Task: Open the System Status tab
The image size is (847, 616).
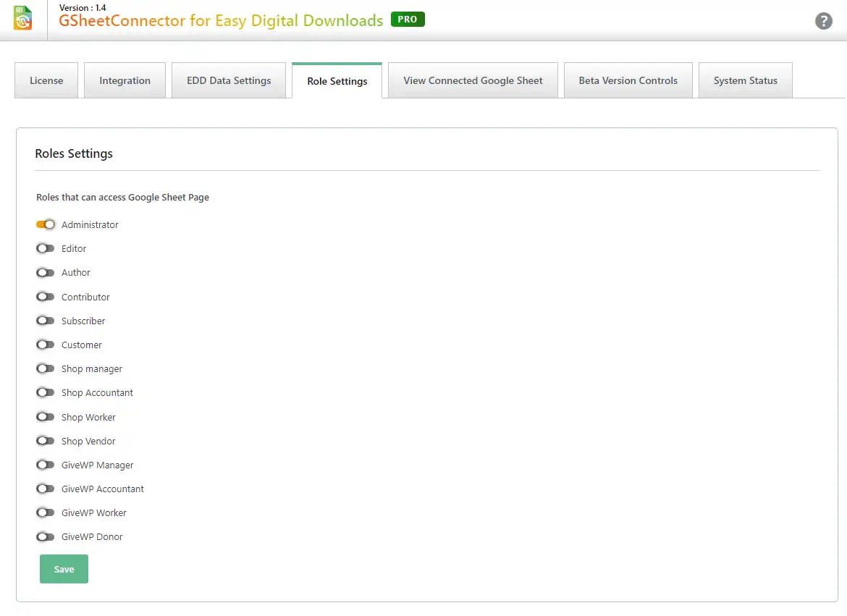Action: point(745,80)
